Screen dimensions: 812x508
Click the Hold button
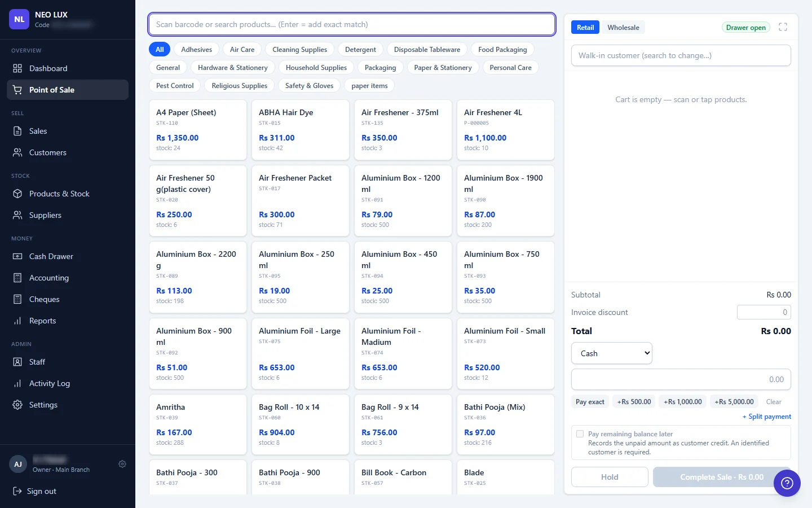pyautogui.click(x=610, y=477)
